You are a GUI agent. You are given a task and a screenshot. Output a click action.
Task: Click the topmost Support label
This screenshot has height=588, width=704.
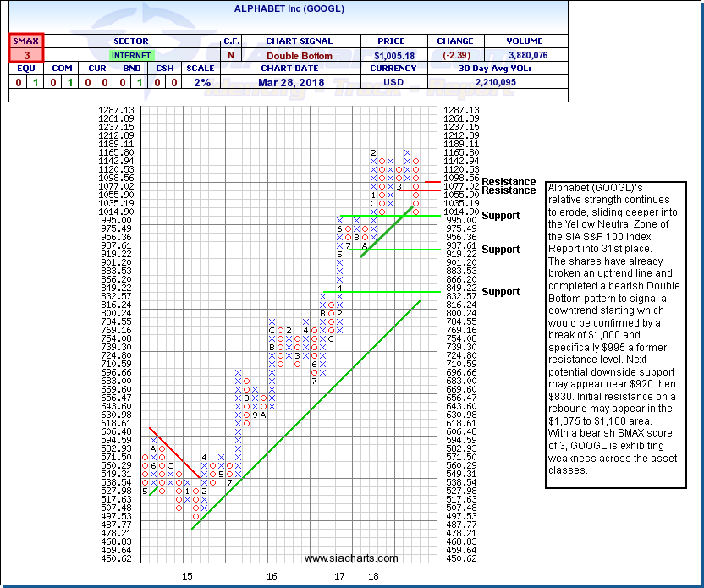[500, 216]
